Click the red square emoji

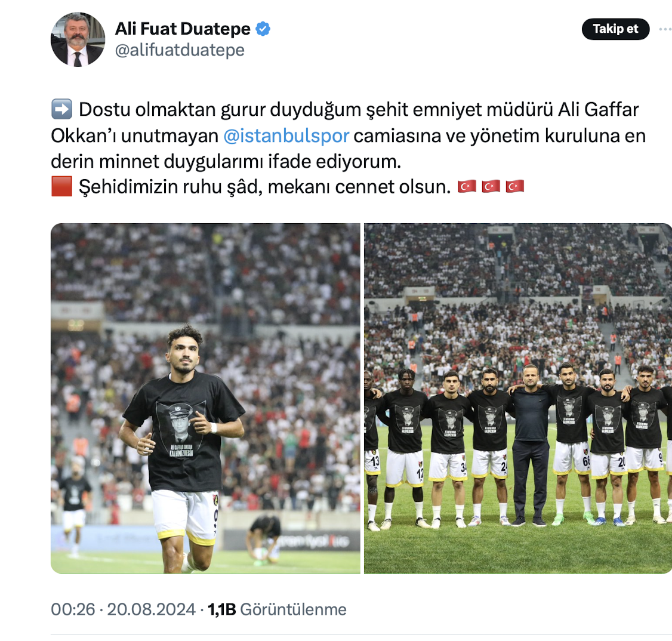(x=61, y=186)
